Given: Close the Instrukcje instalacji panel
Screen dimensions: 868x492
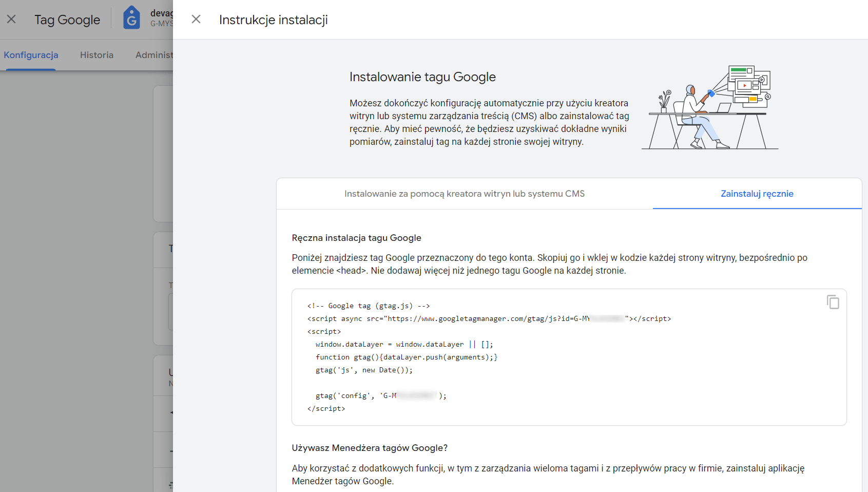Looking at the screenshot, I should pos(196,20).
